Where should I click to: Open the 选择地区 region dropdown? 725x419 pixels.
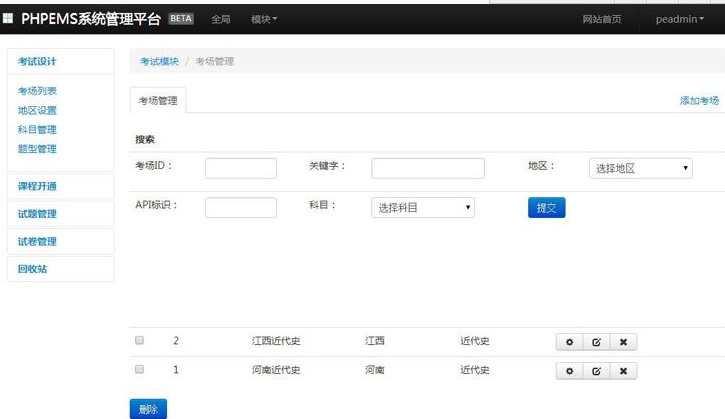point(640,168)
